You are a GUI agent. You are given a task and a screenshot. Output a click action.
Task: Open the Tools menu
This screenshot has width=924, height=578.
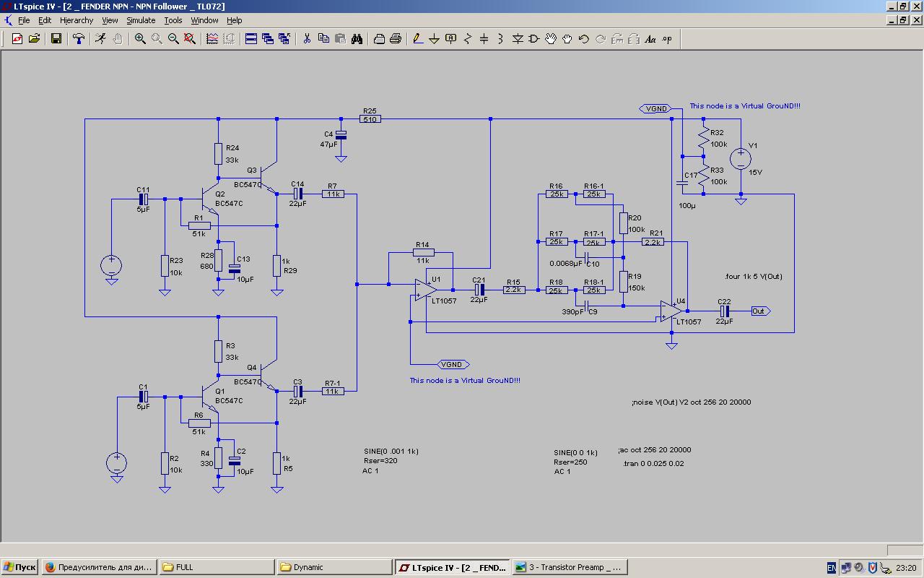pyautogui.click(x=173, y=20)
